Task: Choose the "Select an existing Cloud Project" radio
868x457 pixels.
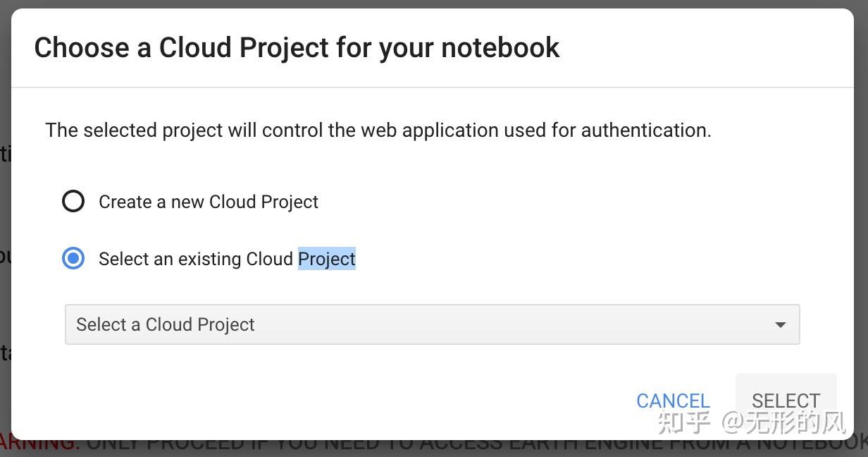Action: coord(73,259)
